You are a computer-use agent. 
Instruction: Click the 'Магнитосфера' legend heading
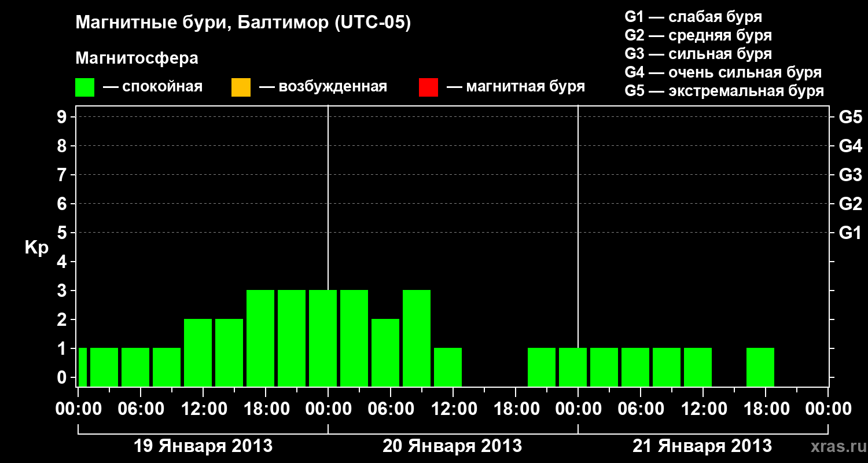(x=137, y=58)
